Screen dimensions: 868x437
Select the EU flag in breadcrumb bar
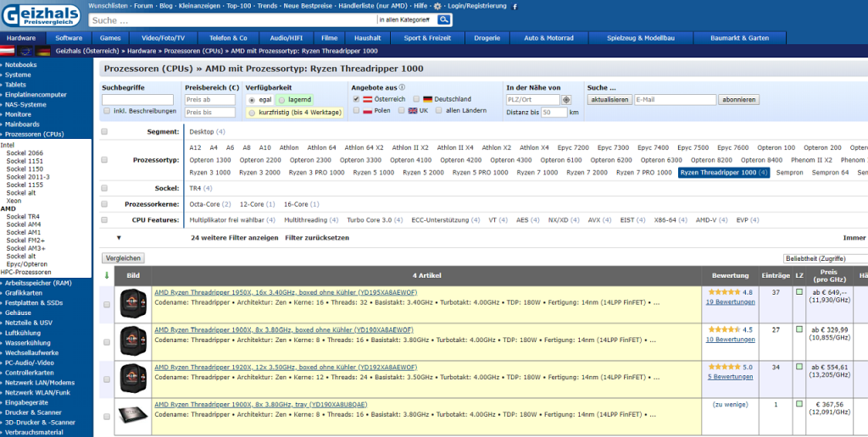25,51
